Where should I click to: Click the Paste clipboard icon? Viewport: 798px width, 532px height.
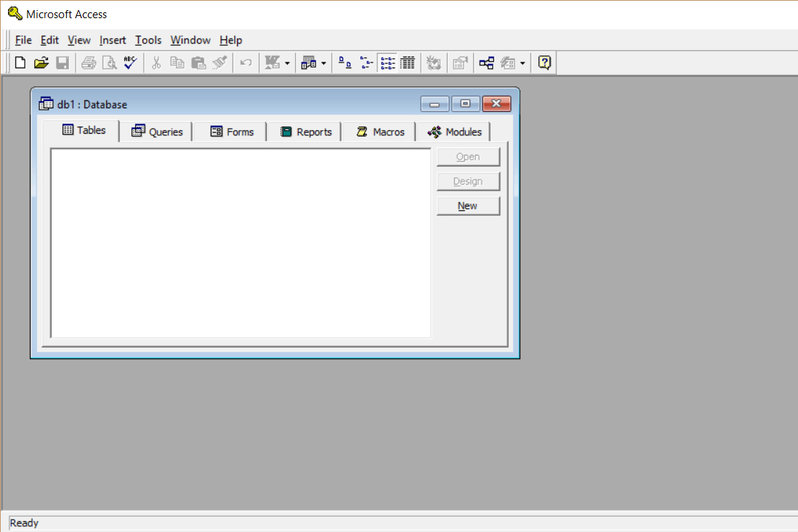[198, 63]
